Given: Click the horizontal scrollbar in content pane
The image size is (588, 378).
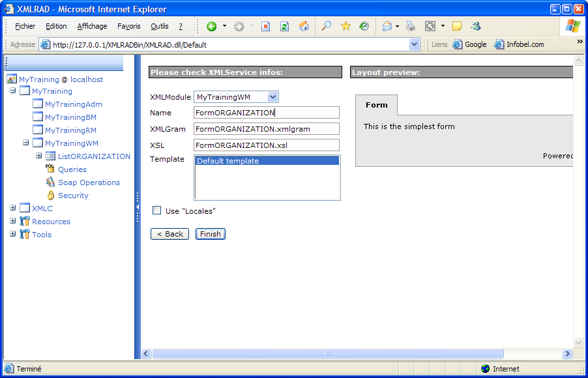Looking at the screenshot, I should (x=327, y=354).
